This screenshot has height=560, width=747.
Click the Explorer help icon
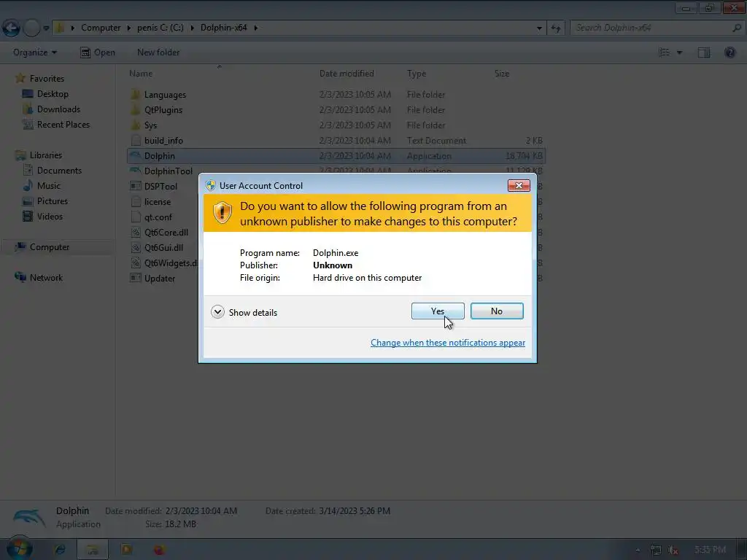(729, 52)
